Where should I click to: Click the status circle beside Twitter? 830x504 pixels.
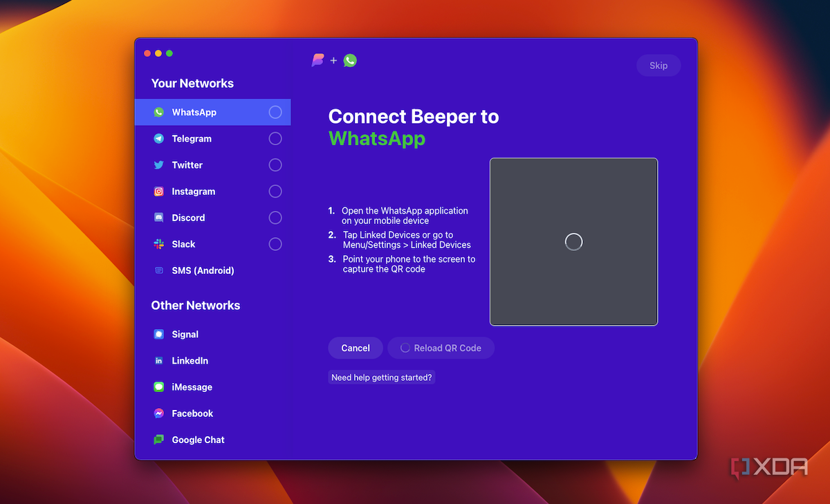coord(275,165)
